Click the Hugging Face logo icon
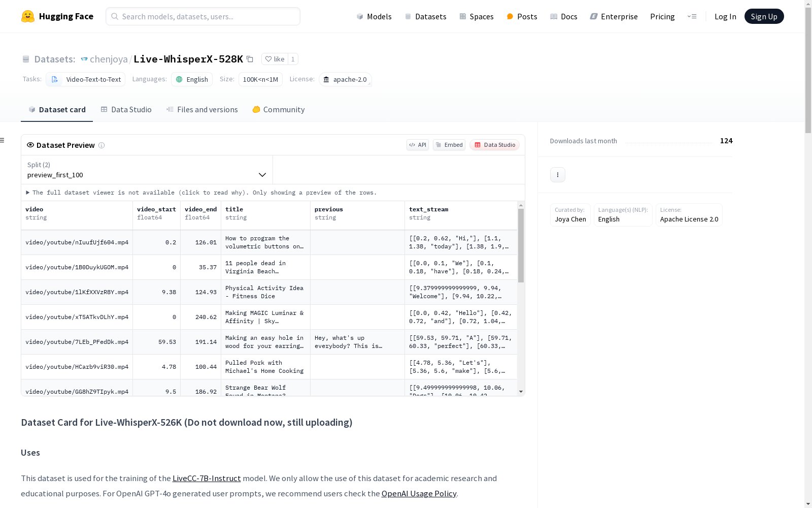 (28, 16)
